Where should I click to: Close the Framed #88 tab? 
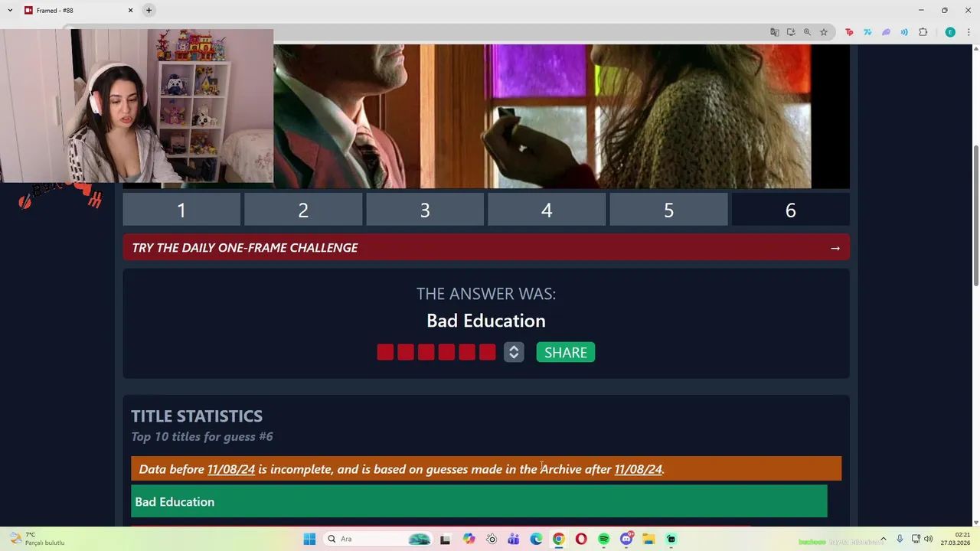pos(130,10)
